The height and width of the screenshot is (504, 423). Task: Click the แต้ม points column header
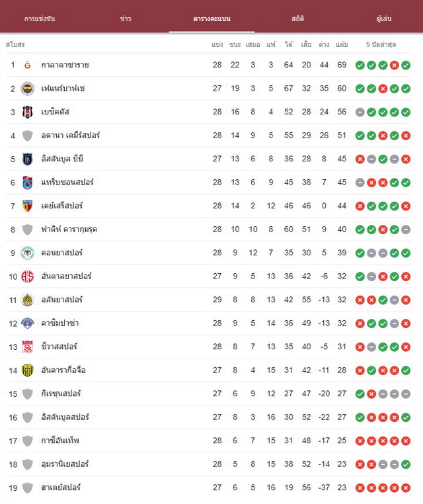pyautogui.click(x=342, y=44)
